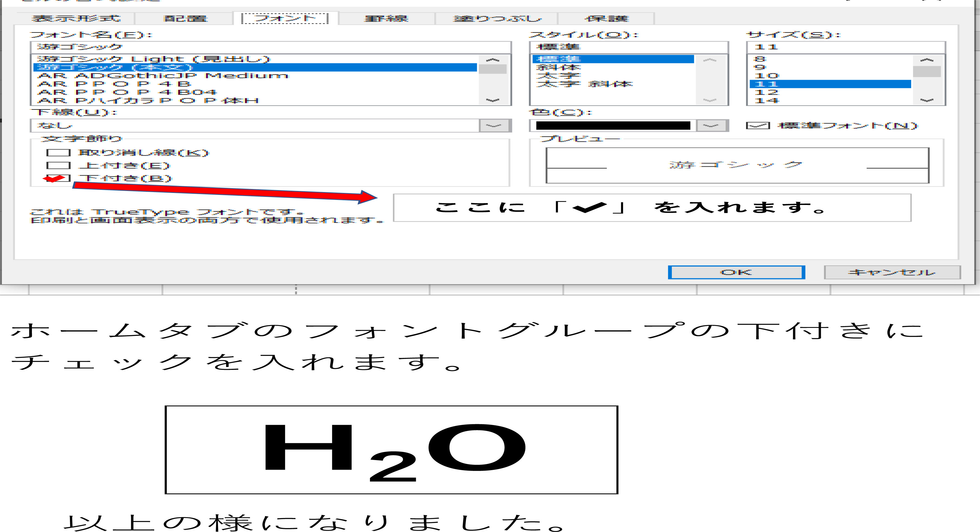980x532 pixels.
Task: Click the black font color swatch
Action: (613, 125)
